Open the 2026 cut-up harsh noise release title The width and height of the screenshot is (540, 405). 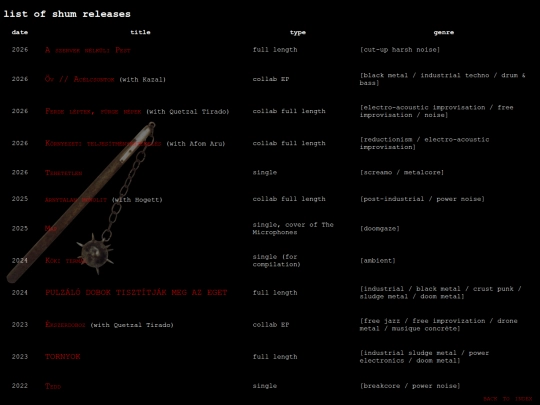[x=88, y=50]
